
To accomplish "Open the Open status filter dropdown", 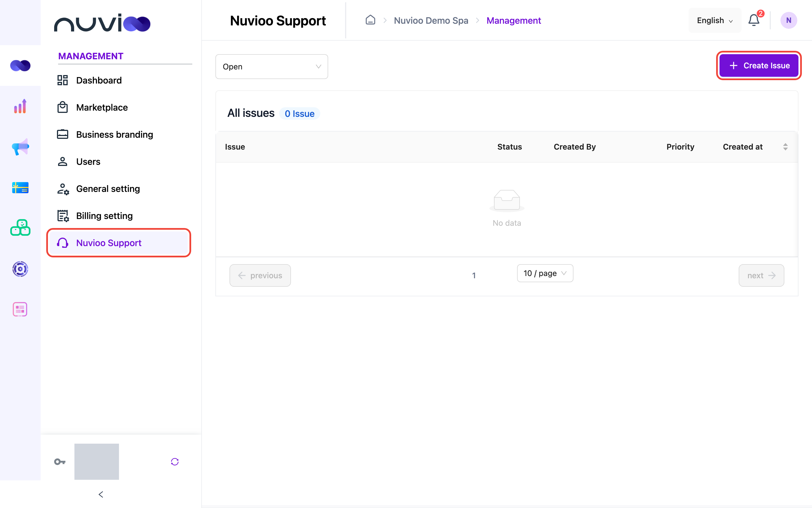I will coord(272,67).
